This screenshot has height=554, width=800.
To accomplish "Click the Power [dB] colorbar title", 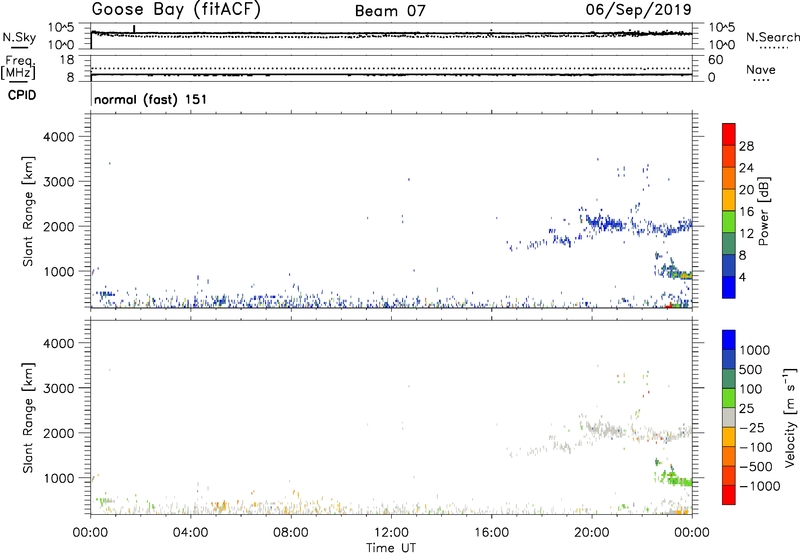I will [763, 211].
